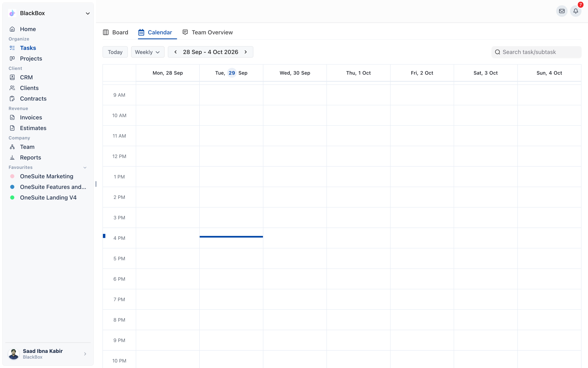Collapse the Favourites section
588x368 pixels.
pyautogui.click(x=85, y=167)
